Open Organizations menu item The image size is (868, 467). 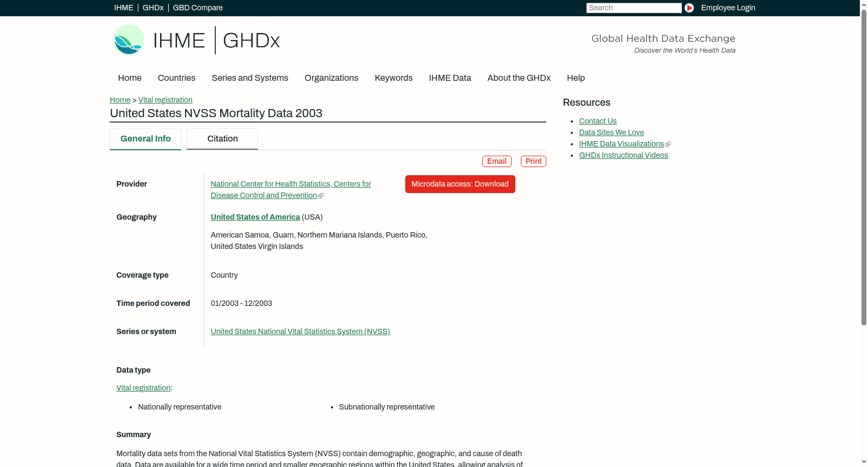click(x=331, y=78)
